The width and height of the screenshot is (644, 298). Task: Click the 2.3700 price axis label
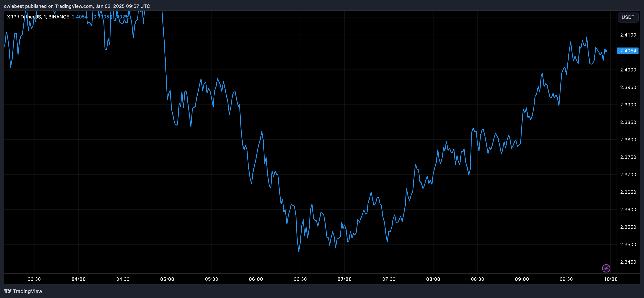(628, 175)
